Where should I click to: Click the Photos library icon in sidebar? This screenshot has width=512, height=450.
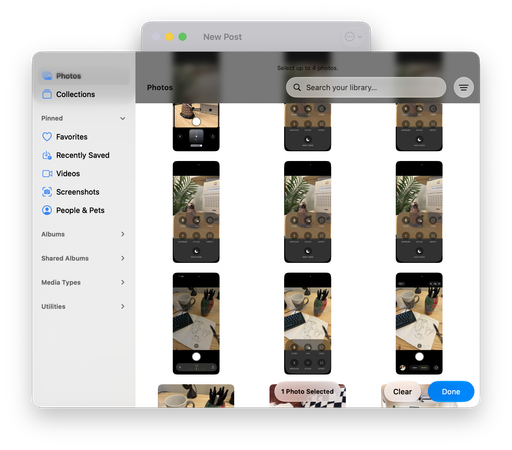click(x=47, y=76)
